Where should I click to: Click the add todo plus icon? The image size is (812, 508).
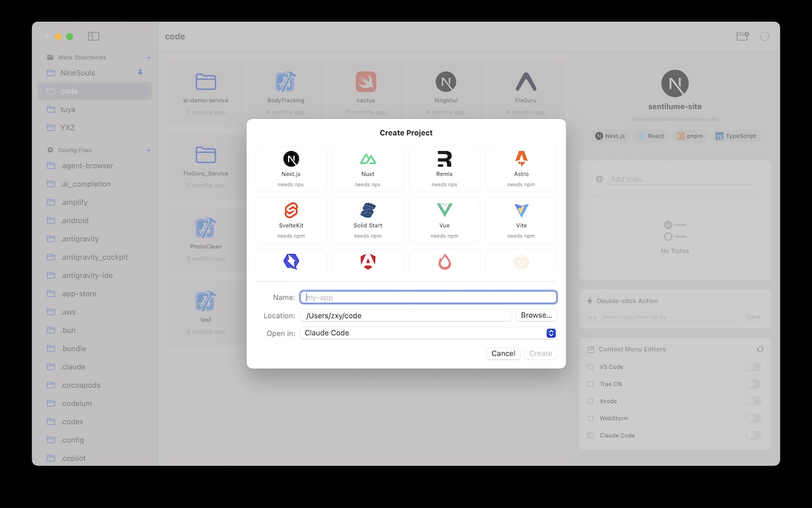click(x=599, y=179)
